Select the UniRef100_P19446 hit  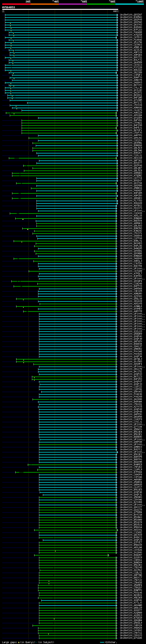click(131, 40)
